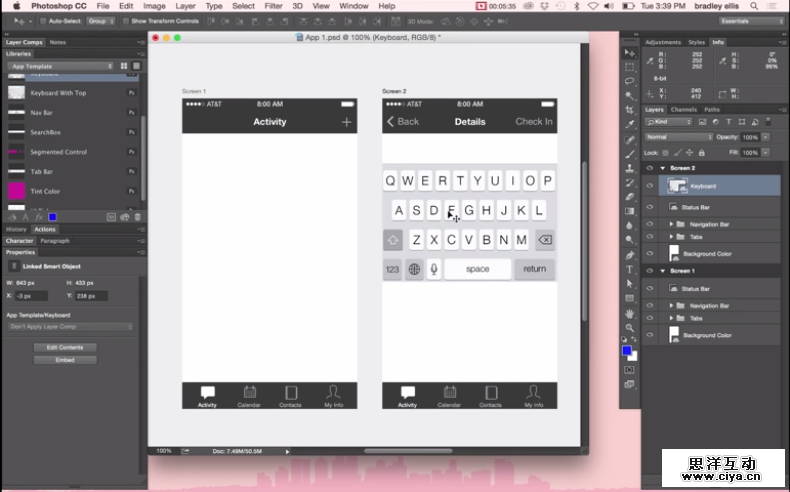The height and width of the screenshot is (492, 790).
Task: Expand Navigation Bar folder in Screen 2
Action: [671, 224]
